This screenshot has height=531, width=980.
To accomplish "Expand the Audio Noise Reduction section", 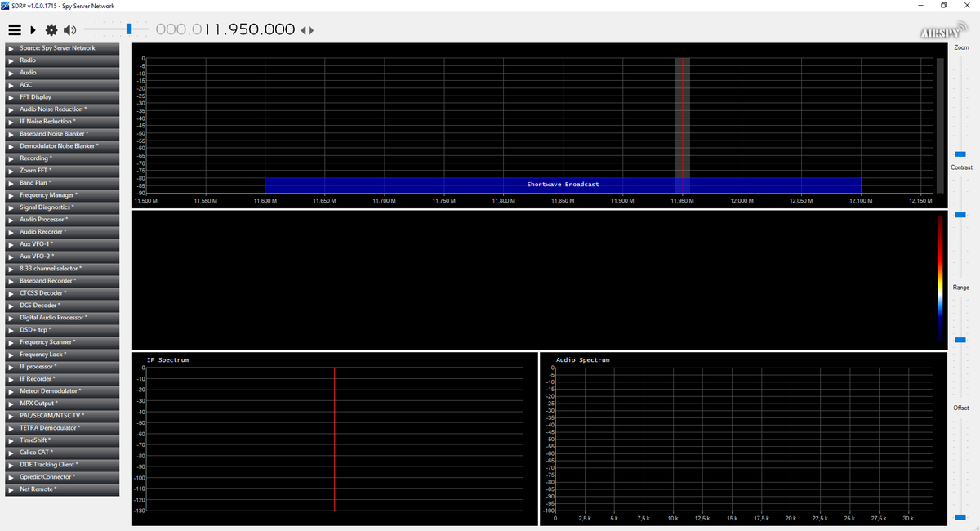I will 61,109.
